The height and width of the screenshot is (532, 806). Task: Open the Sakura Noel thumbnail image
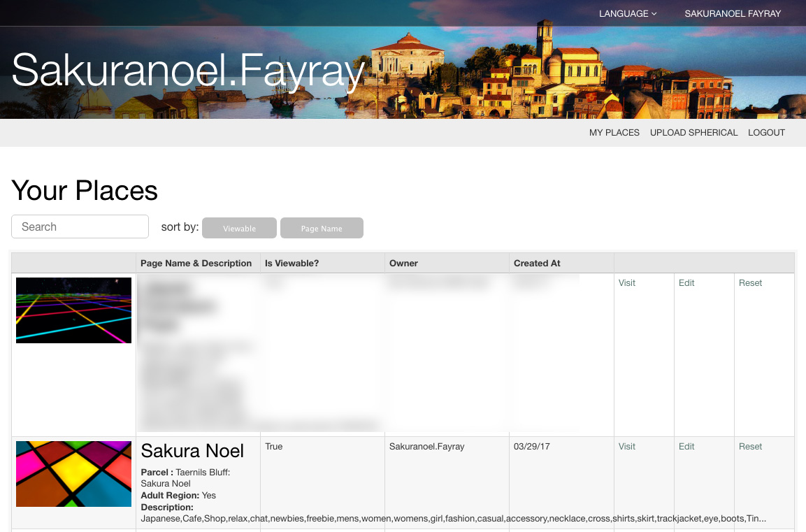[73, 473]
